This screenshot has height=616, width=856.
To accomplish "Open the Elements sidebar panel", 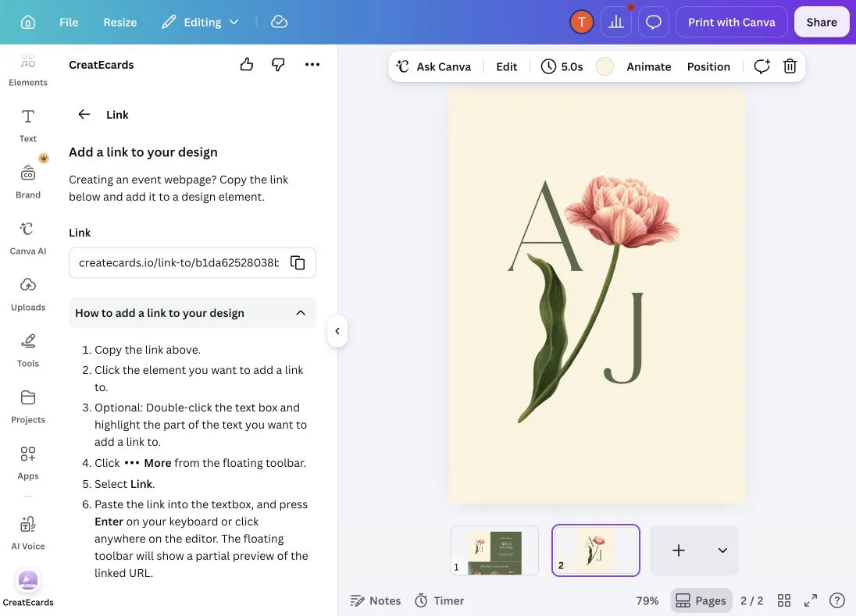I will [28, 69].
